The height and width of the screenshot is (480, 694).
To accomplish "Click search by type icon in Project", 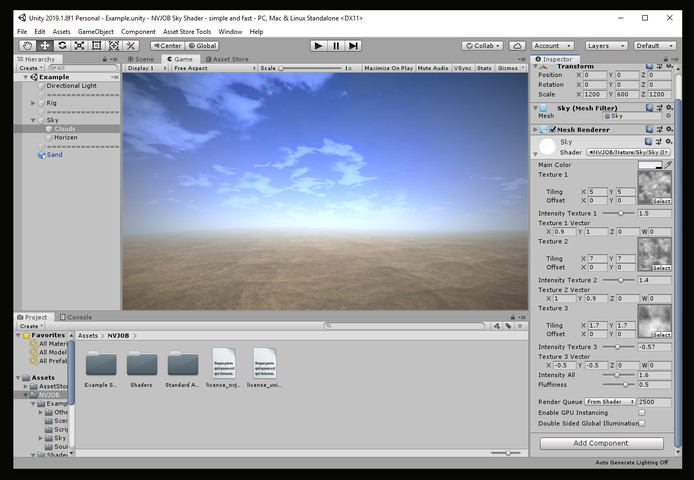I will [x=497, y=326].
